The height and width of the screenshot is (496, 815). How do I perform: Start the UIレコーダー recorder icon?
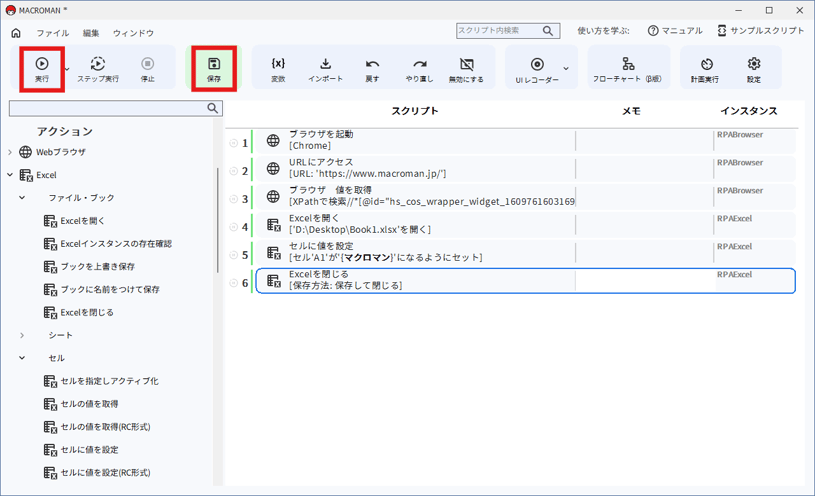pos(537,64)
